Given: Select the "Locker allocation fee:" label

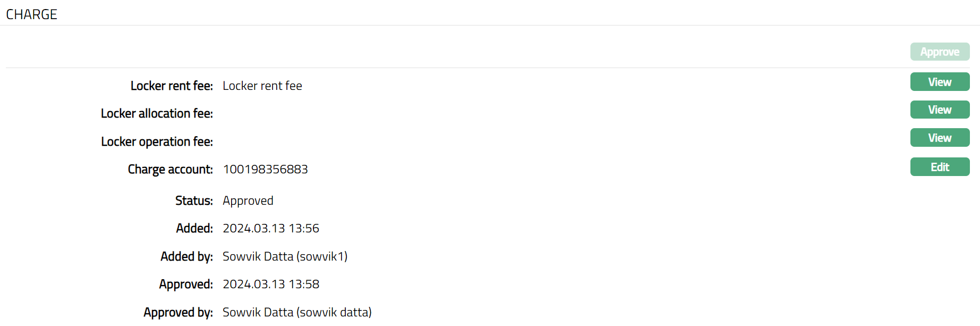Looking at the screenshot, I should click(x=157, y=114).
